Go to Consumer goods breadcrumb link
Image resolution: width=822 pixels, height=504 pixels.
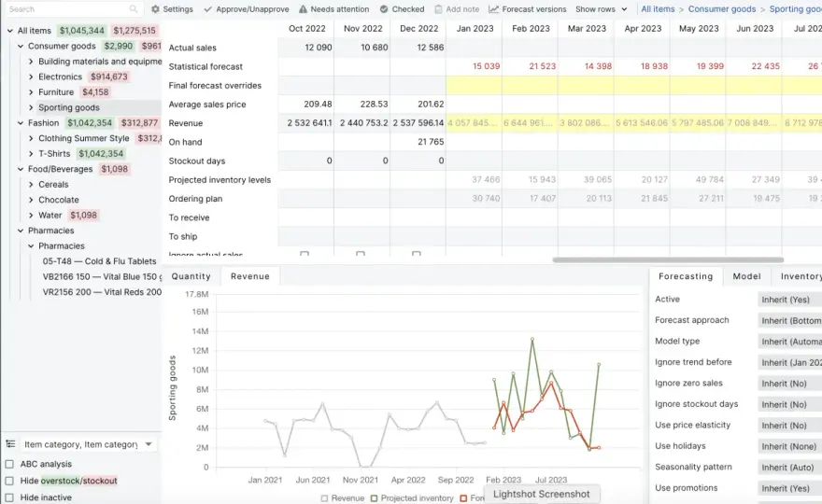722,9
